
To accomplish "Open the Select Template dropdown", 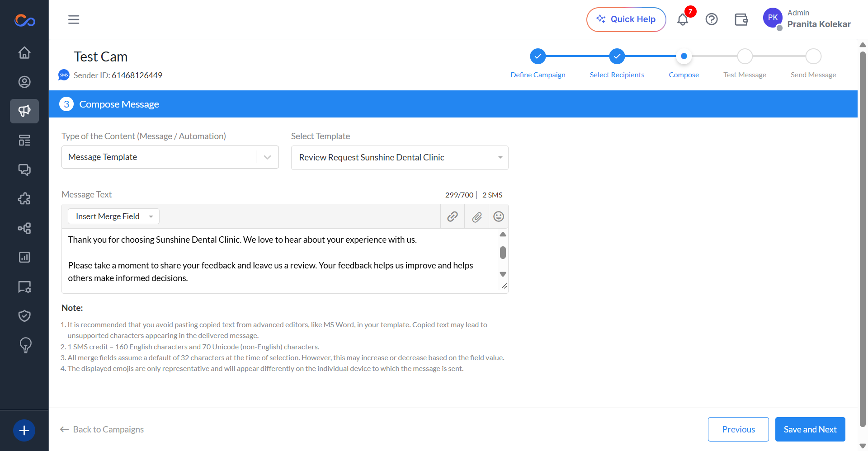I will 400,158.
